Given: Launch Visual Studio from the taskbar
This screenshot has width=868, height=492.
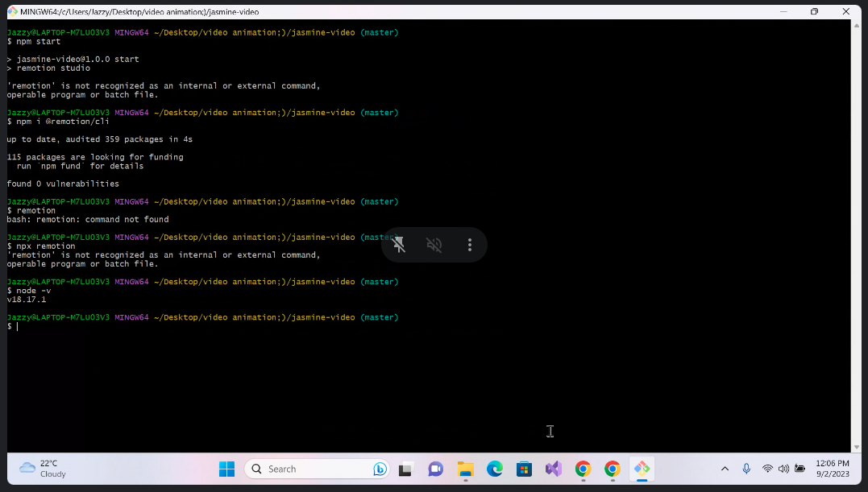Looking at the screenshot, I should pos(553,469).
